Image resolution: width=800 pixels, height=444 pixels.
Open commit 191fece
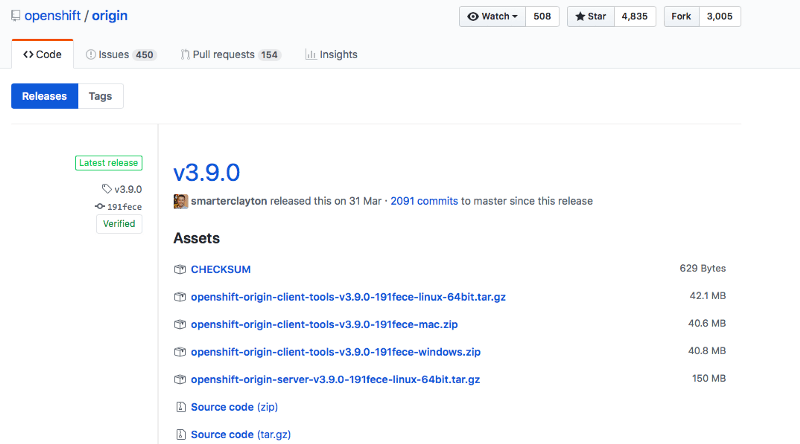tap(124, 207)
